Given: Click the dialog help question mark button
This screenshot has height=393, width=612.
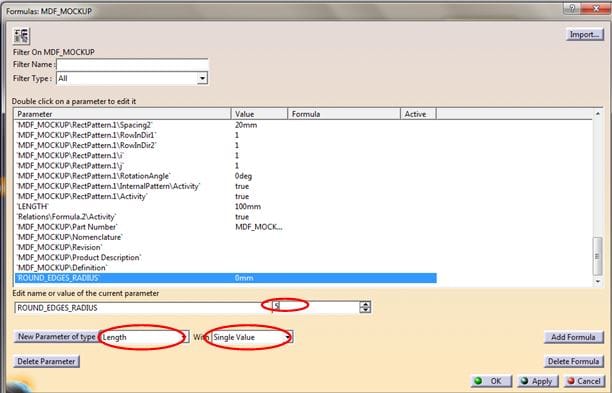Looking at the screenshot, I should coord(572,9).
